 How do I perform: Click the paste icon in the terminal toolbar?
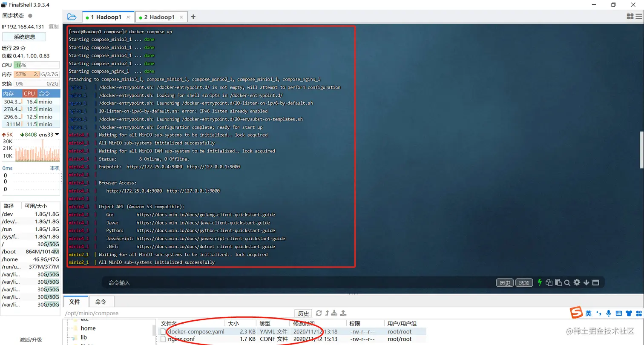click(558, 282)
